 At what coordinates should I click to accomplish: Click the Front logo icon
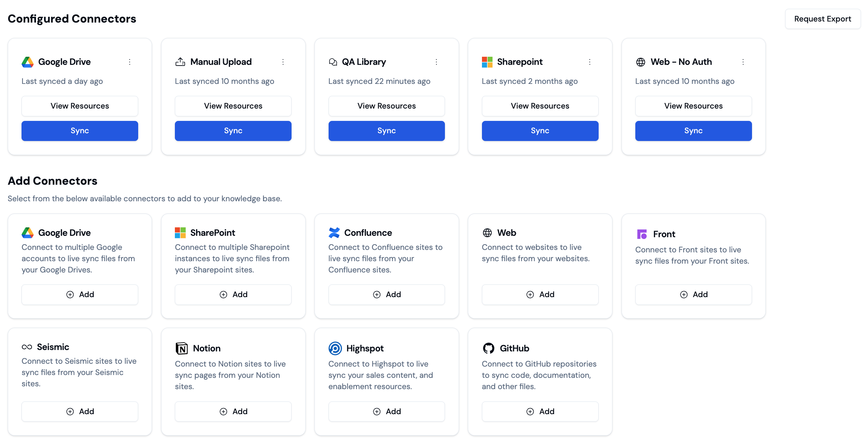pyautogui.click(x=642, y=234)
